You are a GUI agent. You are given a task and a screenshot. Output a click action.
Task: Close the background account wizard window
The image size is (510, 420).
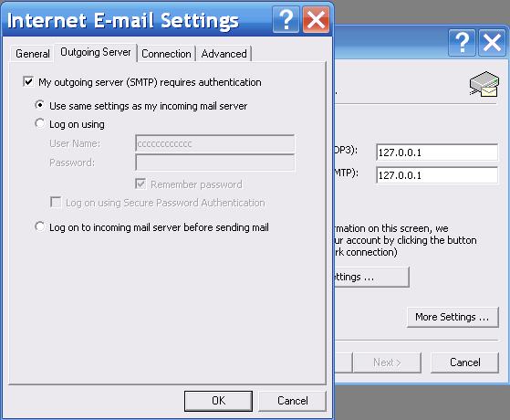click(492, 42)
